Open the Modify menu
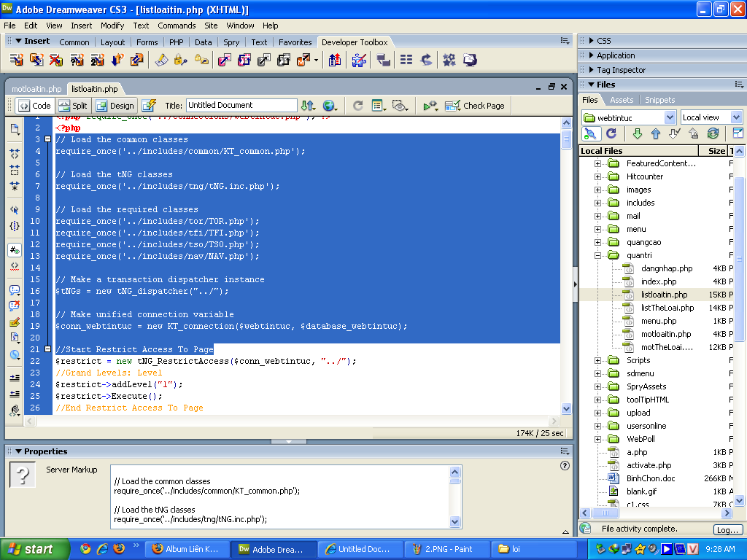 [112, 26]
